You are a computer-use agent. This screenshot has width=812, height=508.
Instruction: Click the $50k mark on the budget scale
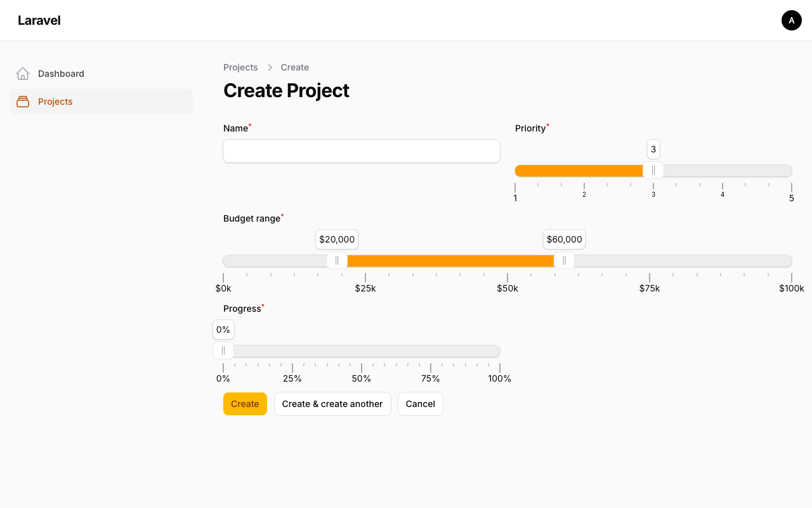tap(507, 288)
